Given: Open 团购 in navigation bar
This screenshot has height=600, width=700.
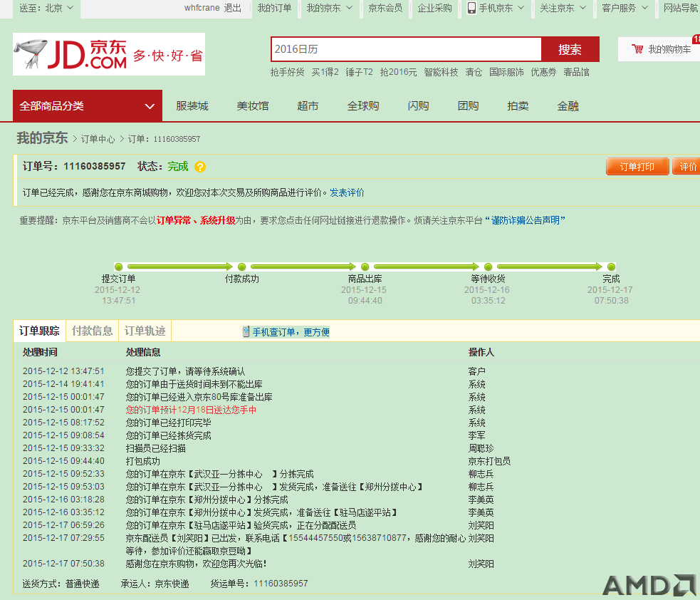Looking at the screenshot, I should coord(468,106).
